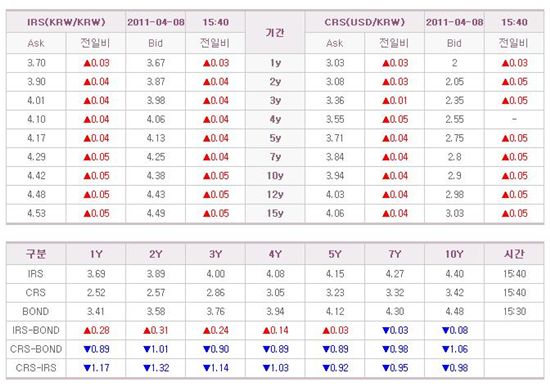Click the blue down-arrow 1.17 cell

(96, 368)
